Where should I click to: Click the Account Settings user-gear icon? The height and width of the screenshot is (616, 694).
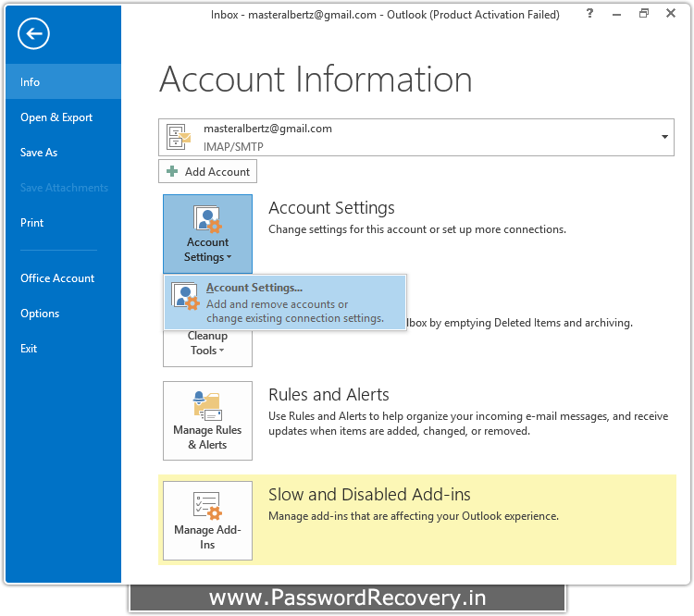207,219
